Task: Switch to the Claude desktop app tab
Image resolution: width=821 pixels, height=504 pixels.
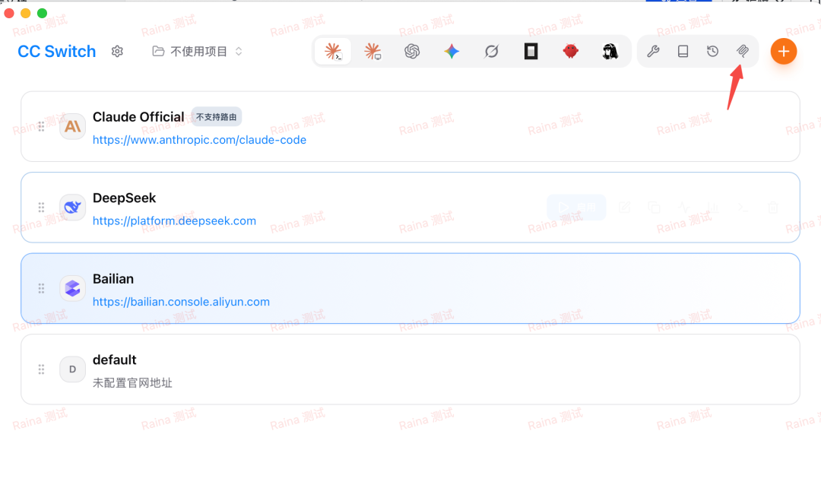Action: click(x=372, y=51)
